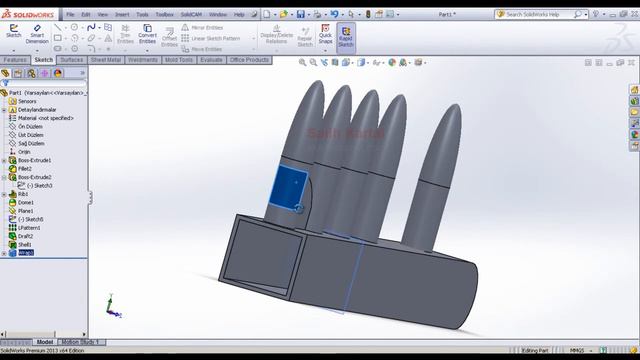Click Zoom to Area magnifier icon
This screenshot has height=360, width=640.
(313, 62)
